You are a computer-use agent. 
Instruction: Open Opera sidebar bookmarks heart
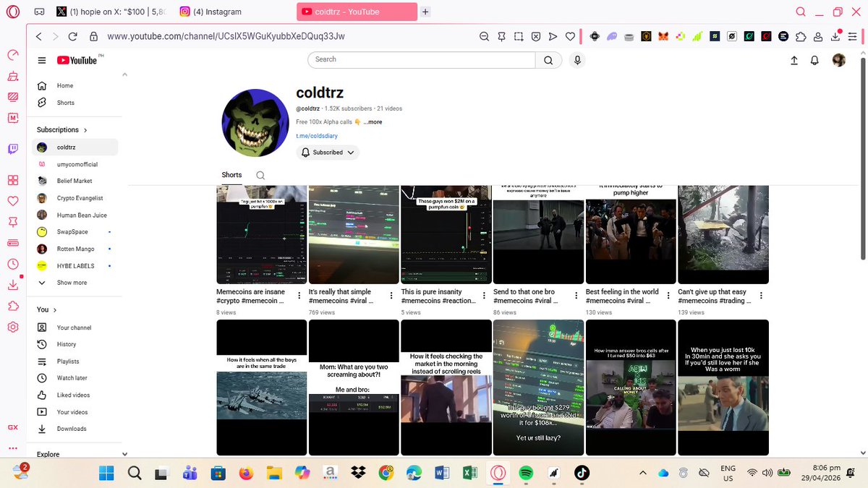[x=13, y=201]
